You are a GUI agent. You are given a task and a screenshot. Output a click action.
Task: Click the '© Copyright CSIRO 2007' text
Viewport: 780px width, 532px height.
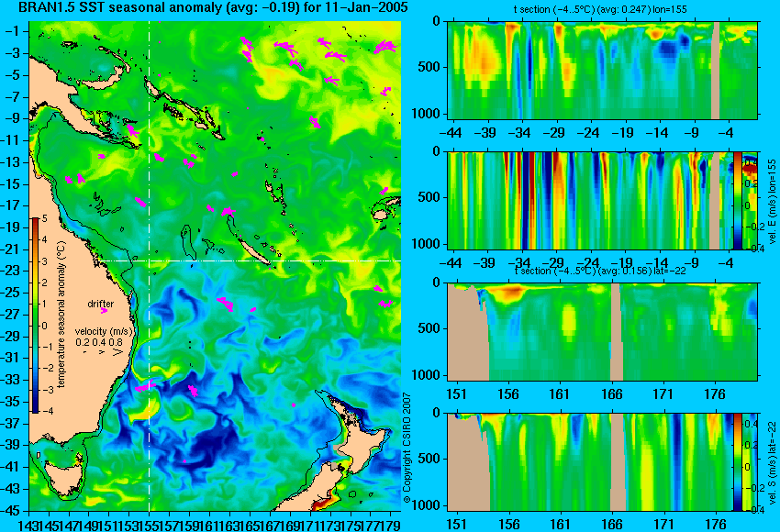[407, 449]
